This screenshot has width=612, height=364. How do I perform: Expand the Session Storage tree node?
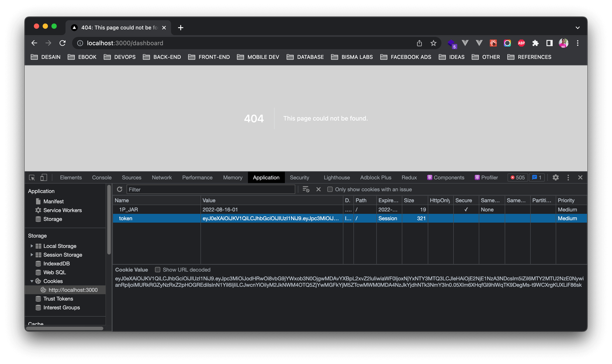coord(32,255)
